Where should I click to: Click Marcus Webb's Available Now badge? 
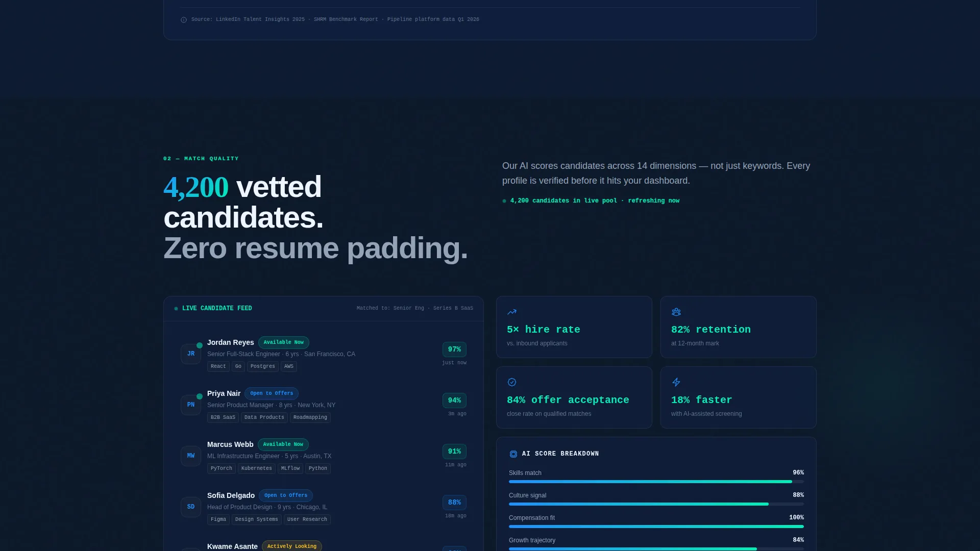tap(283, 444)
